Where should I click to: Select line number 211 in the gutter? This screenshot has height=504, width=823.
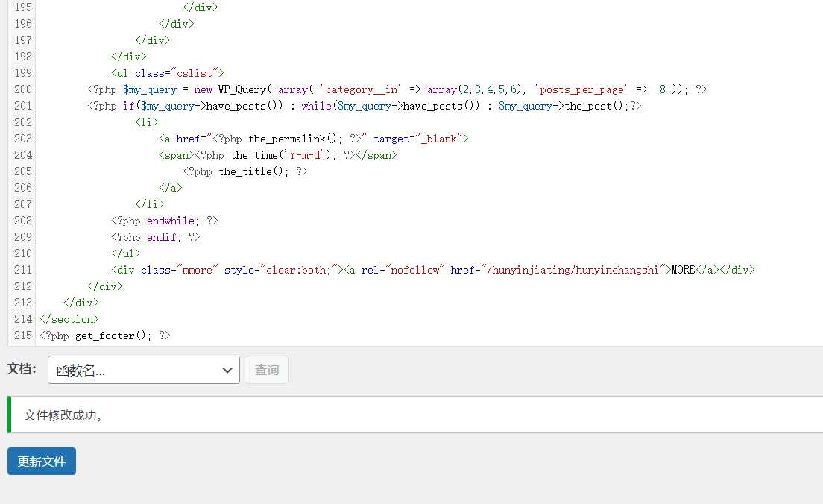pos(23,270)
